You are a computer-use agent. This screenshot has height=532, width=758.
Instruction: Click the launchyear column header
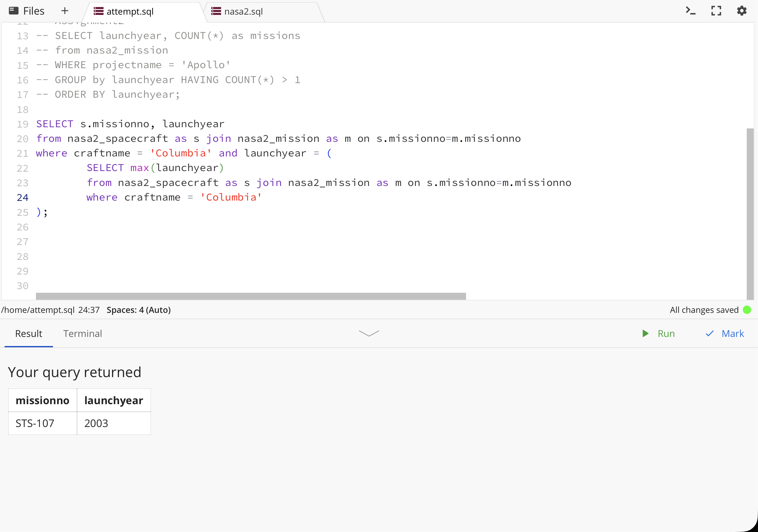pyautogui.click(x=114, y=400)
